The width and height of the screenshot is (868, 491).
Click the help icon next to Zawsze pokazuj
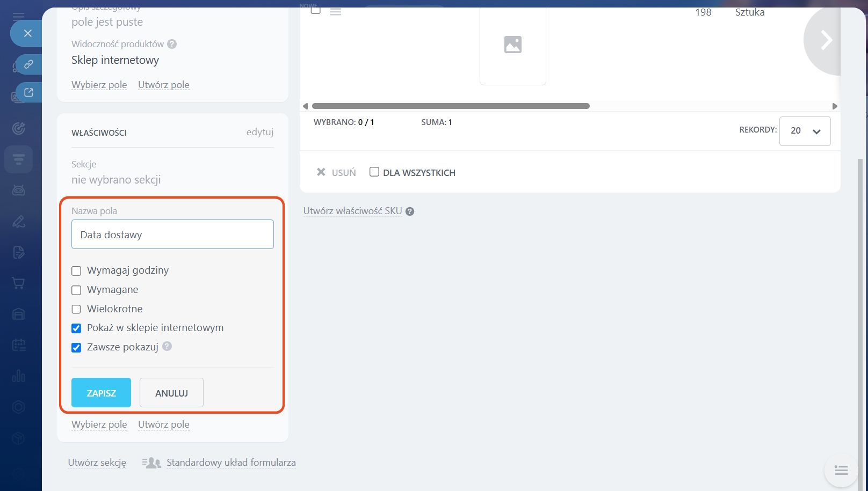point(167,347)
